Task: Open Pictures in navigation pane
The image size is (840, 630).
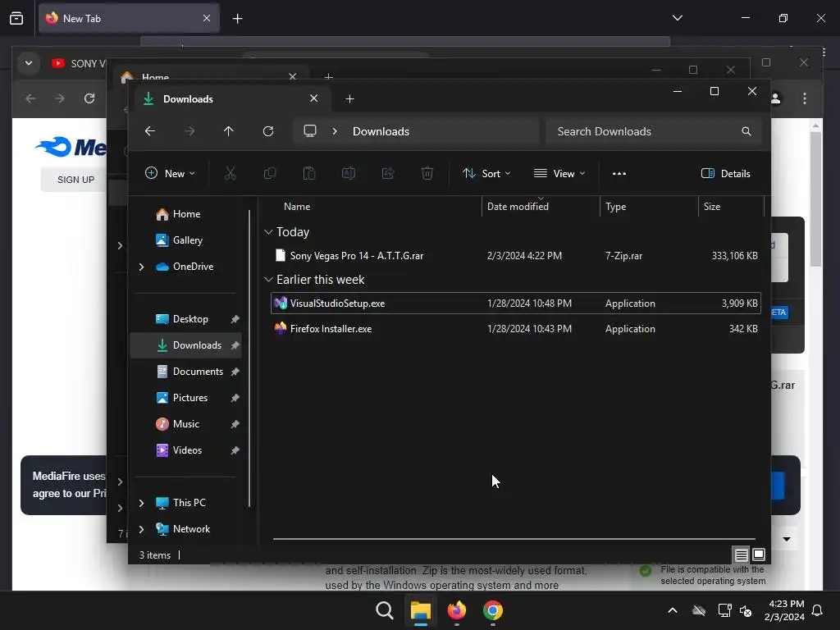Action: point(185,398)
